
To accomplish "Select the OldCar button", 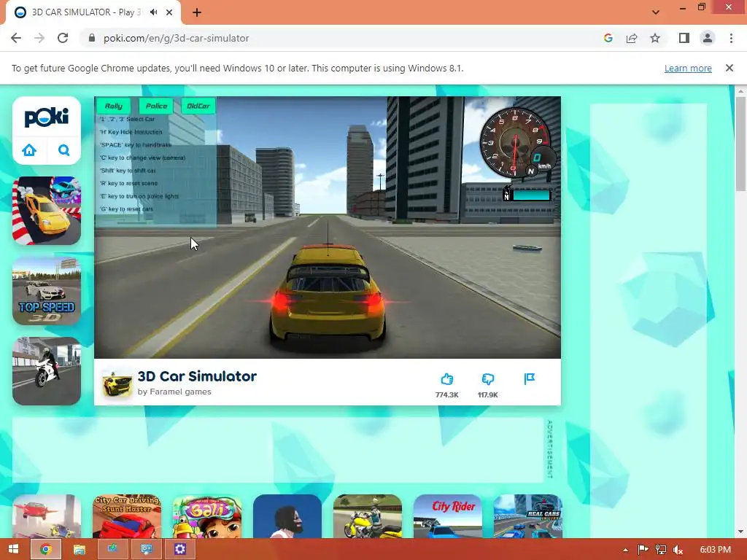I will 198,106.
